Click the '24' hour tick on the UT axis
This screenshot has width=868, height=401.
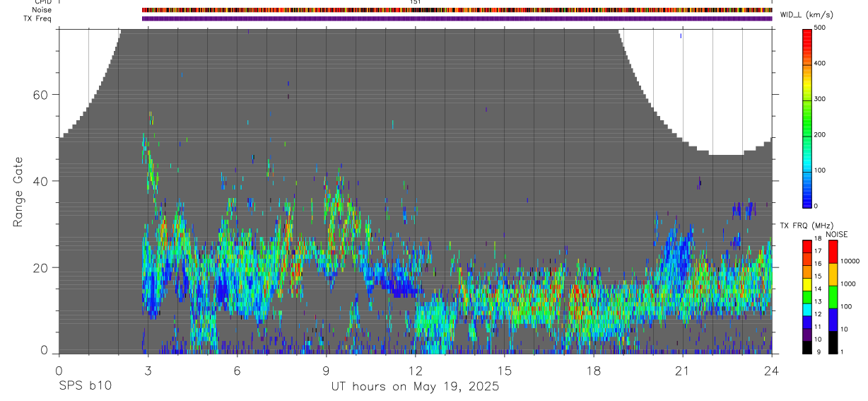pos(771,370)
